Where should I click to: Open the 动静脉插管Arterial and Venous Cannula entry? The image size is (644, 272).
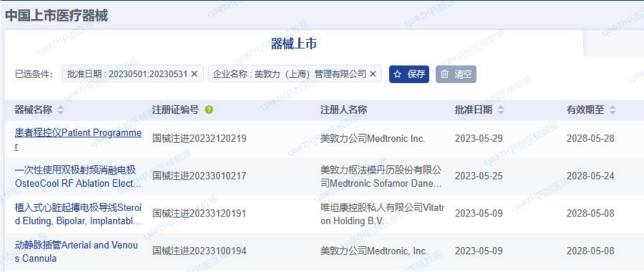(76, 252)
